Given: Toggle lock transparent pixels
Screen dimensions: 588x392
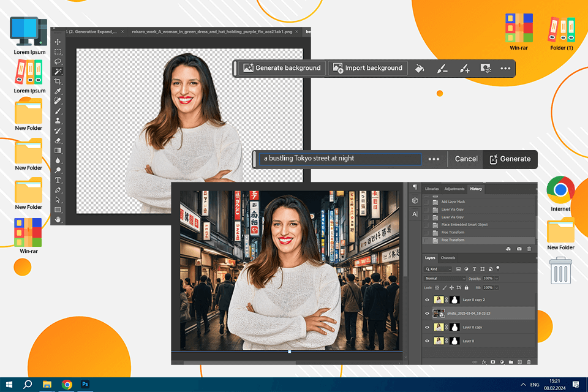Looking at the screenshot, I should (437, 288).
